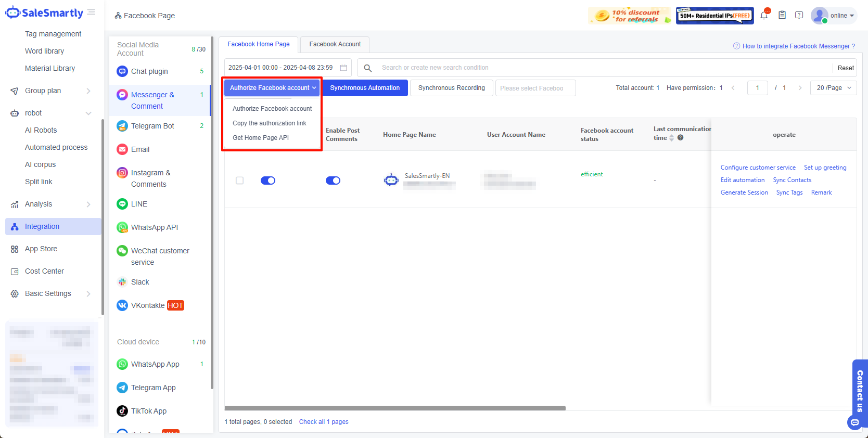Click the Set up greeting link

click(x=825, y=168)
